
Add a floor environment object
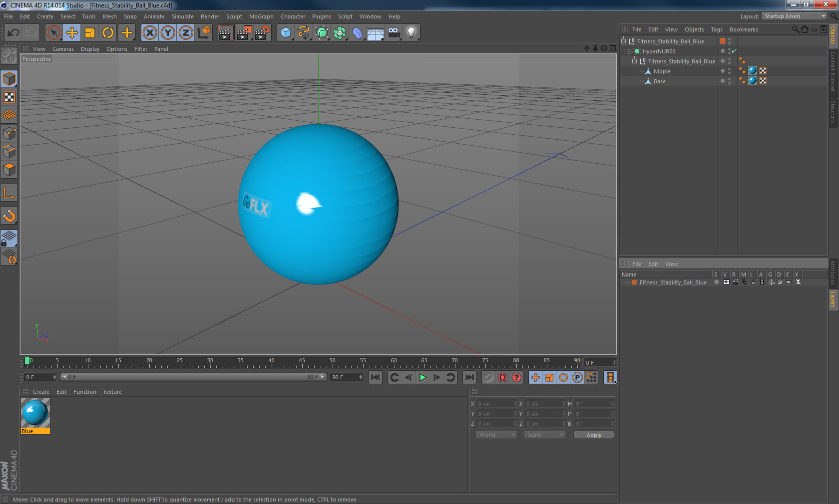click(376, 33)
